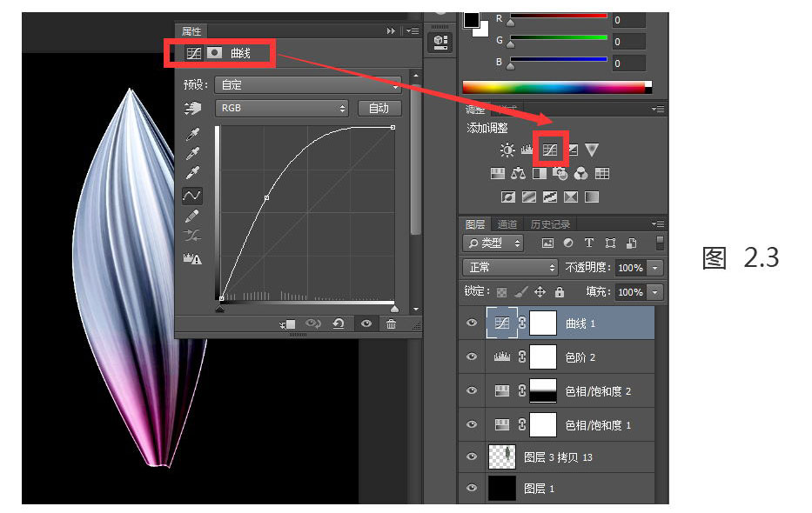
Task: Add a Channel Mixer adjustment
Action: pos(581,173)
